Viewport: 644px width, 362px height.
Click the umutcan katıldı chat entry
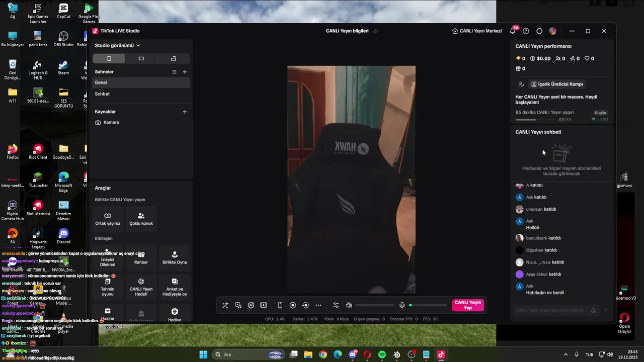pyautogui.click(x=541, y=209)
